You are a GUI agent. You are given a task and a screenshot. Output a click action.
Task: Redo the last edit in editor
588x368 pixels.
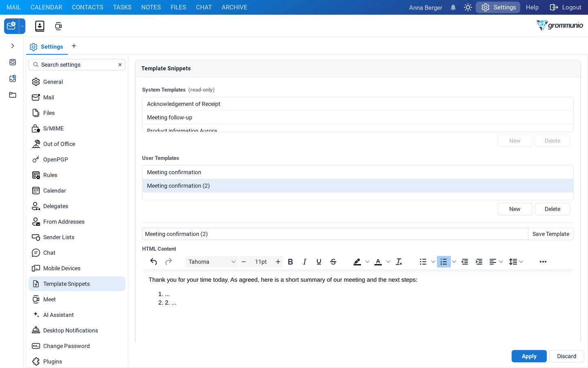pos(168,262)
